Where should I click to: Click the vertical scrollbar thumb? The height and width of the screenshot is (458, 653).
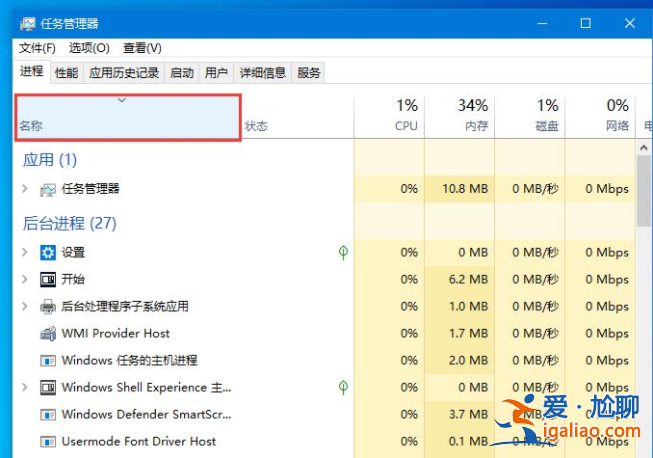click(x=644, y=191)
